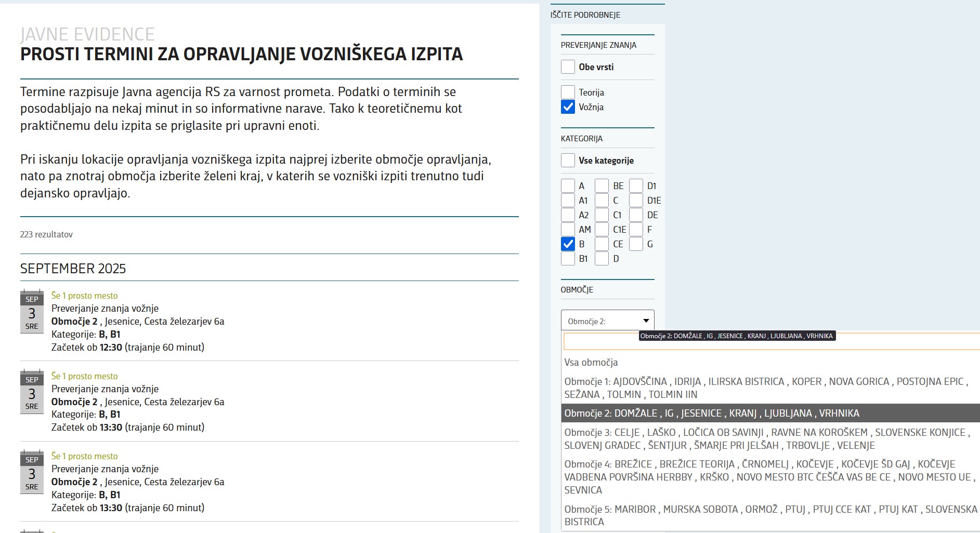Uncheck the Vožnja checkbox
The width and height of the screenshot is (980, 533).
568,107
